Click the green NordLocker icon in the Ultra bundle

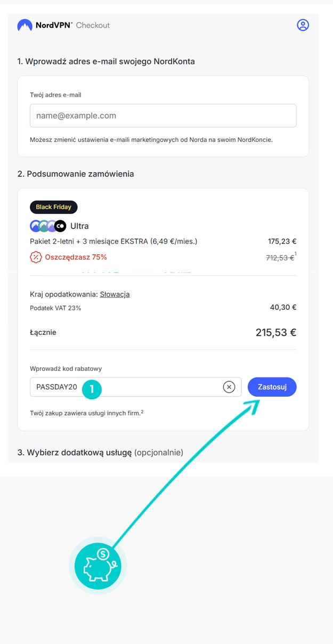(44, 226)
